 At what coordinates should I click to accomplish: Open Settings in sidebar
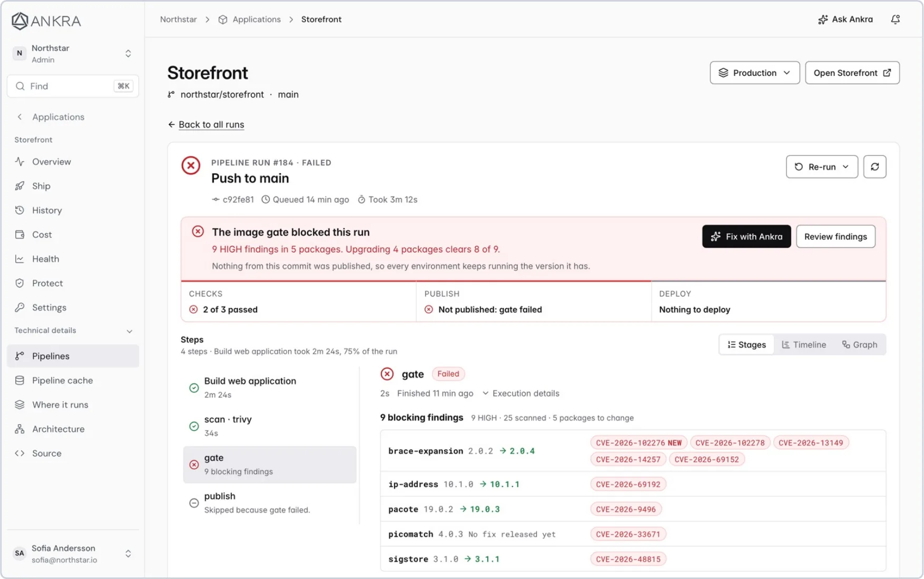(73, 307)
